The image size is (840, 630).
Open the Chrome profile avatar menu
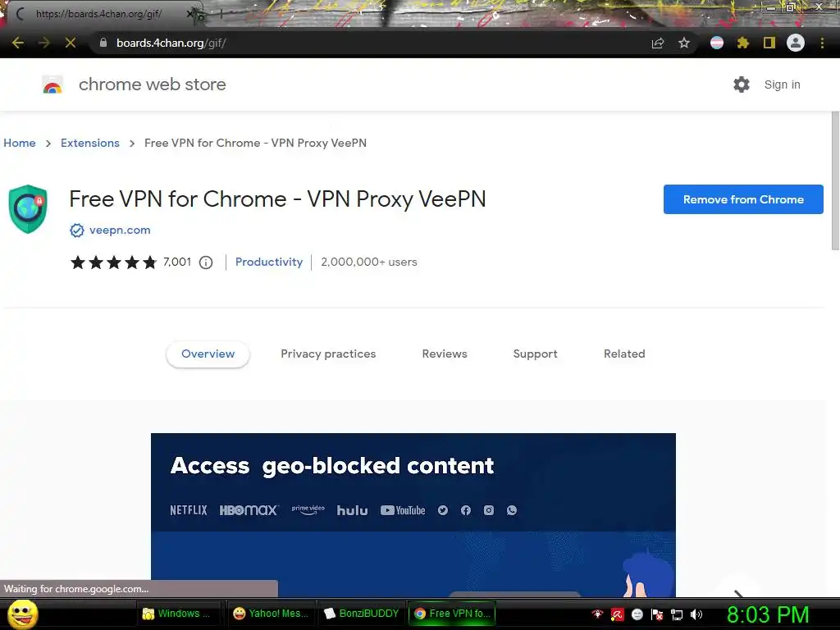tap(796, 43)
